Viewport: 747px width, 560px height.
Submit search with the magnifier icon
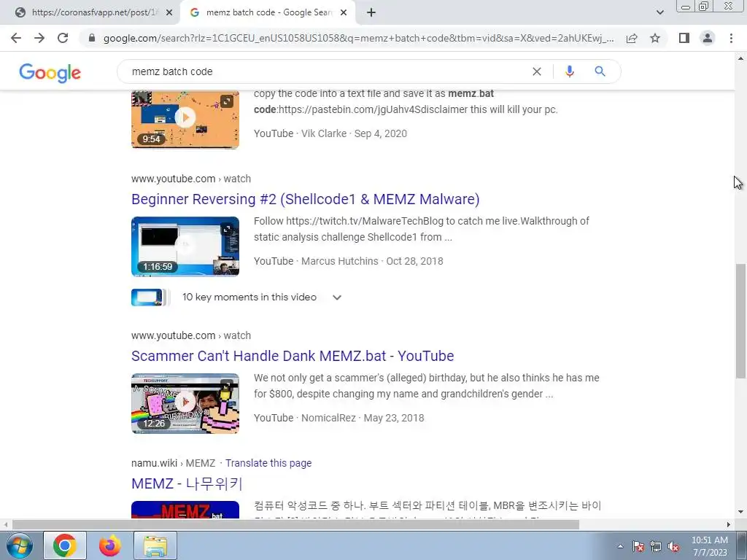click(600, 71)
